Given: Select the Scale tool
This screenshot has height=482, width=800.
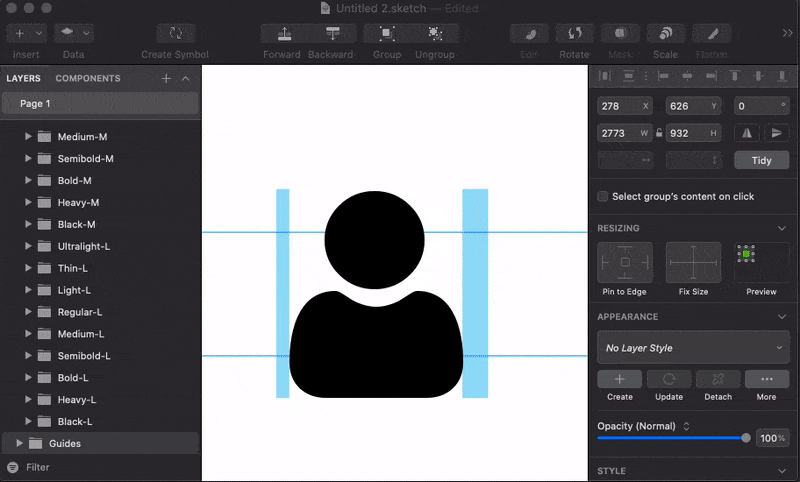Looking at the screenshot, I should pyautogui.click(x=665, y=34).
